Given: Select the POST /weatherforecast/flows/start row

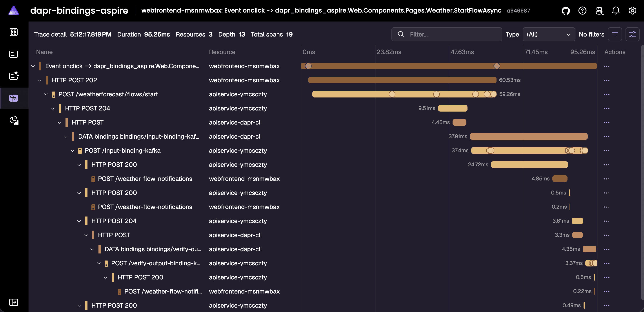Looking at the screenshot, I should click(315, 94).
